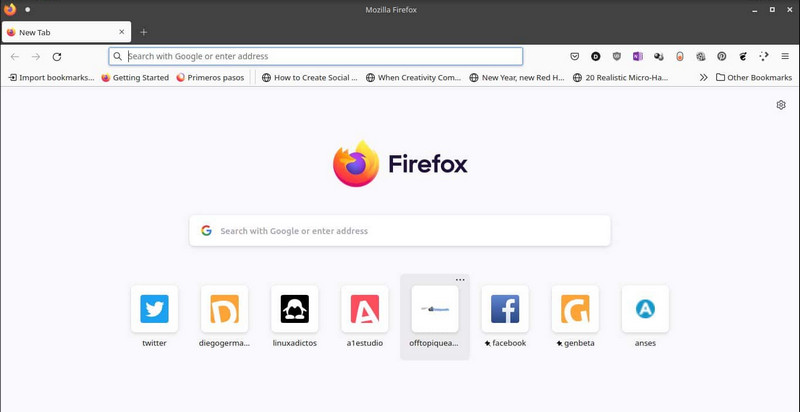
Task: Show more bookmarks with double chevron
Action: [704, 78]
